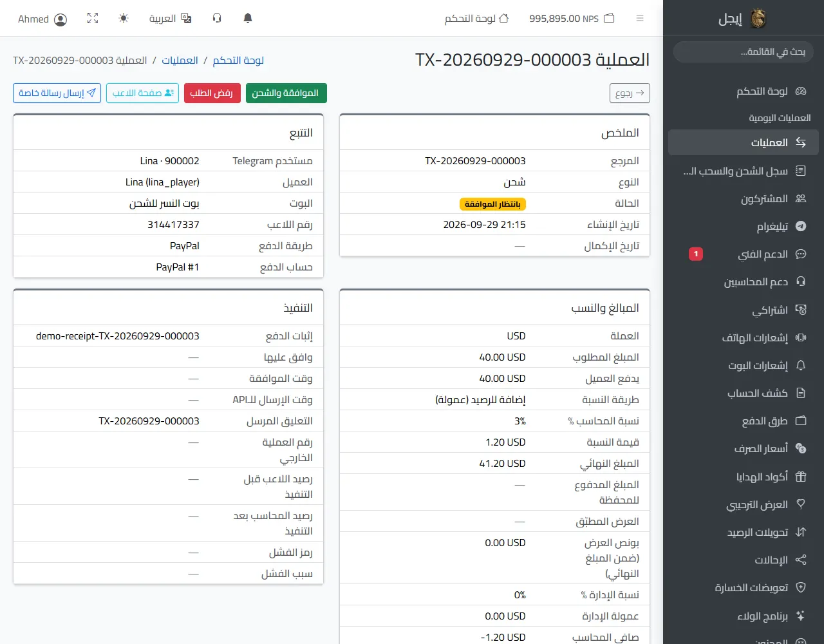Viewport: 824px width, 644px height.
Task: Open the notifications bell icon
Action: 248,19
